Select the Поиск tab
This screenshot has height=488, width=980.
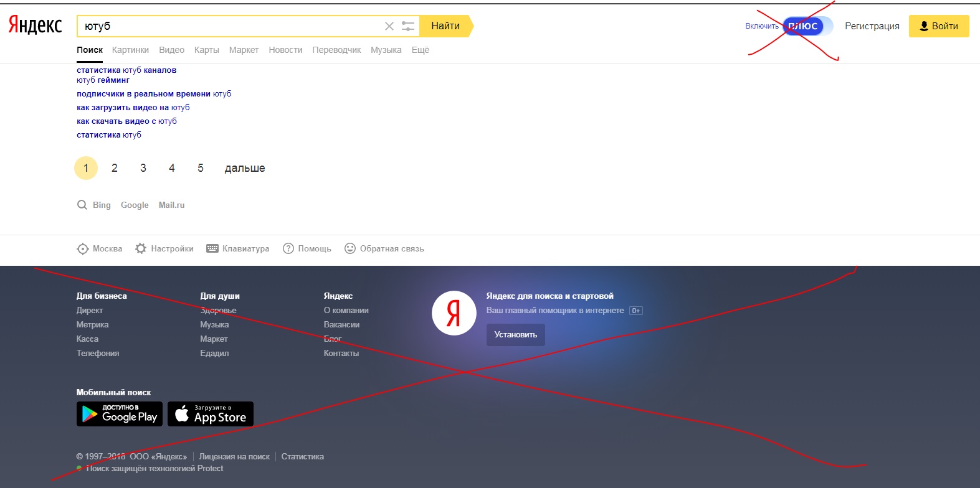pos(90,50)
